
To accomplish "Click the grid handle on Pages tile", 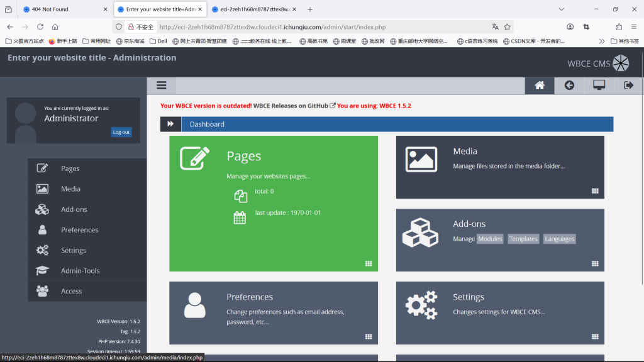I will (369, 264).
